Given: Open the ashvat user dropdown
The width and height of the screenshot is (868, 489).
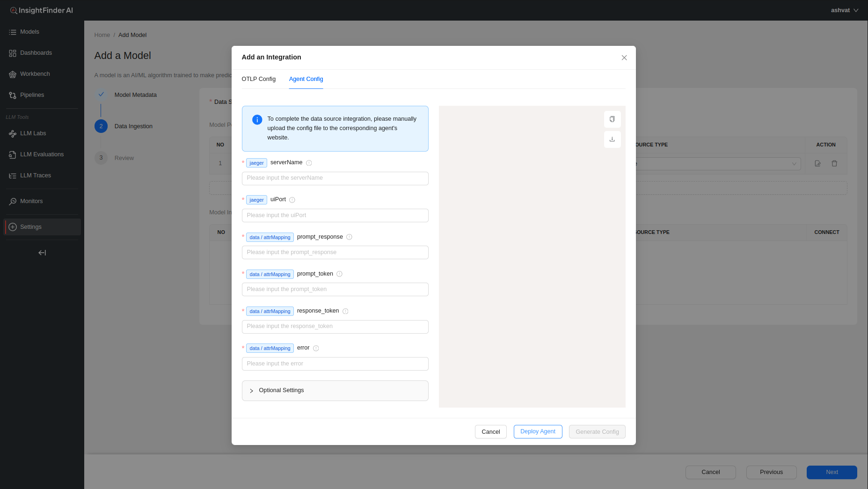Looking at the screenshot, I should click(844, 10).
